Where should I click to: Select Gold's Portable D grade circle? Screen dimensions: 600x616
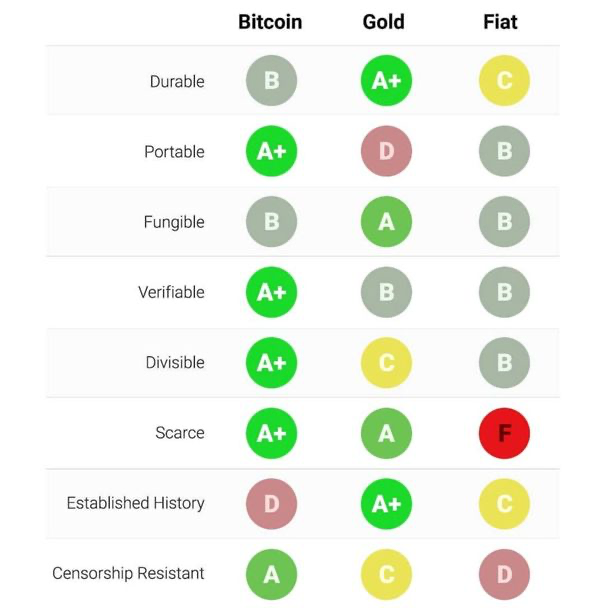click(x=386, y=151)
